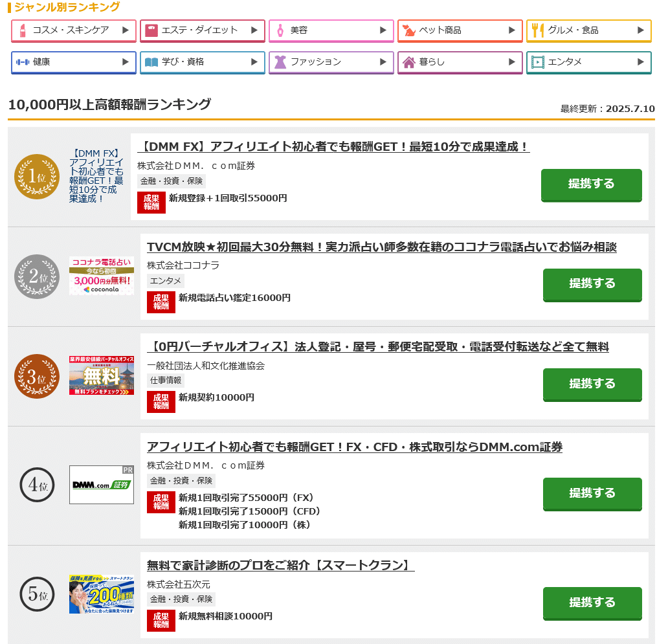Image resolution: width=668 pixels, height=644 pixels.
Task: Click the 新規無料相談10000円 reward text
Action: [x=225, y=616]
